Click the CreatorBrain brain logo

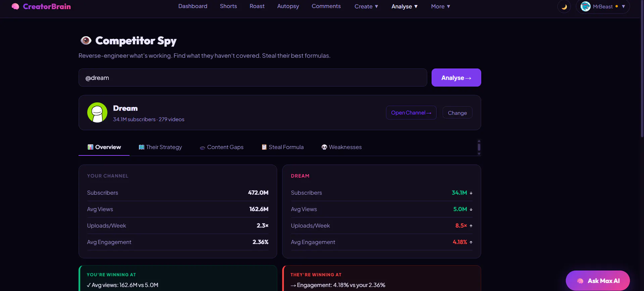15,6
